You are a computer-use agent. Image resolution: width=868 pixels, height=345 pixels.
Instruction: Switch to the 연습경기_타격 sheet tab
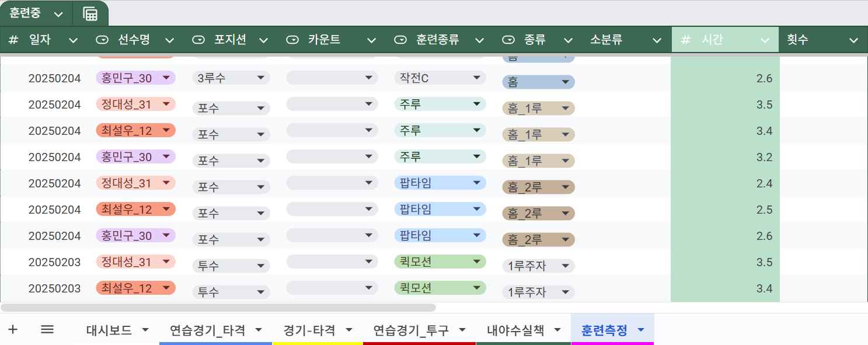207,330
